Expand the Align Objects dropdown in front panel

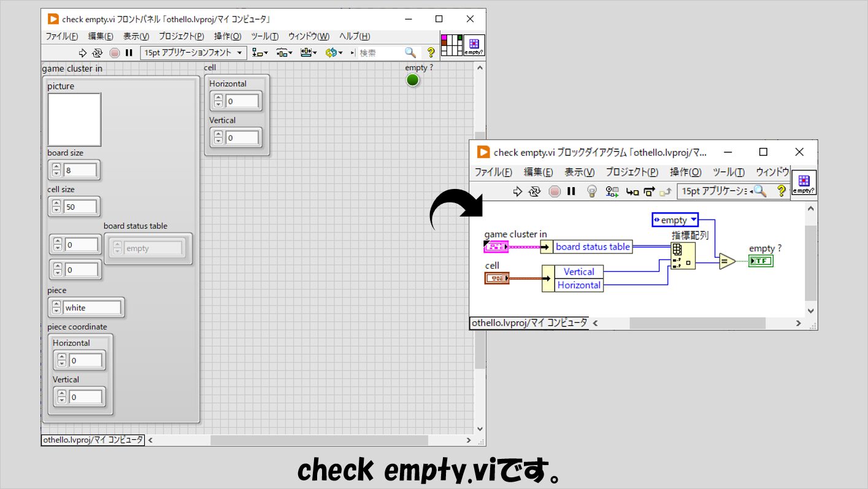click(261, 53)
